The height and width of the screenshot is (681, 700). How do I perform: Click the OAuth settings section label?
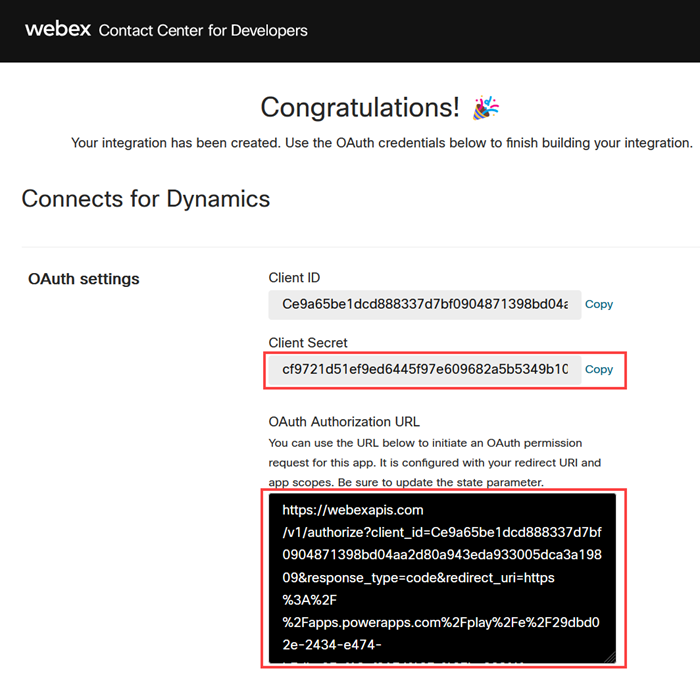[x=84, y=279]
